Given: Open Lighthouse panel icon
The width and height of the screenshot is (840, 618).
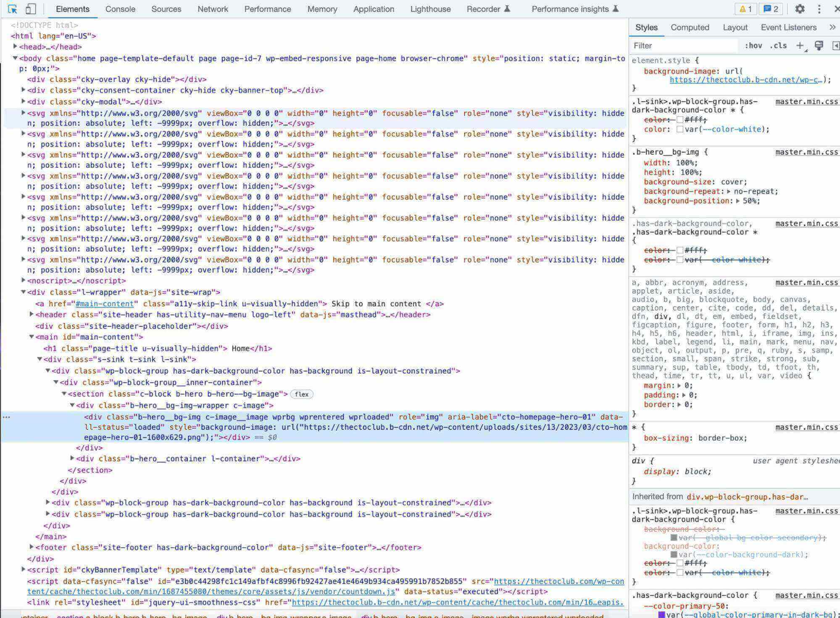Looking at the screenshot, I should tap(430, 9).
